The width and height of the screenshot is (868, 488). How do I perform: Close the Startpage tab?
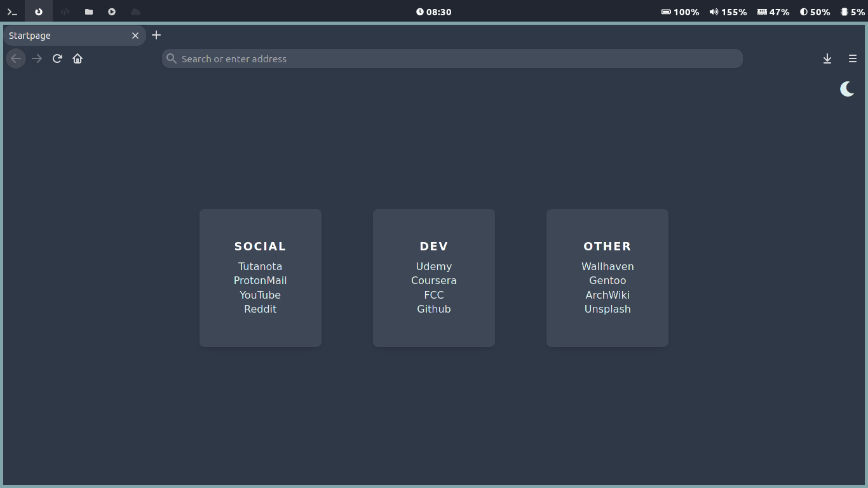tap(135, 36)
